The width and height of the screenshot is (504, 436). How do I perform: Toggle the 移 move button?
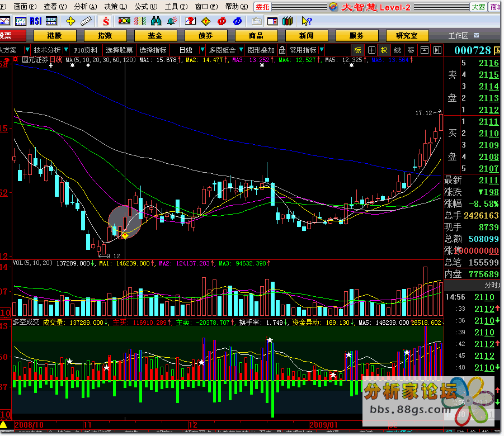click(x=411, y=50)
